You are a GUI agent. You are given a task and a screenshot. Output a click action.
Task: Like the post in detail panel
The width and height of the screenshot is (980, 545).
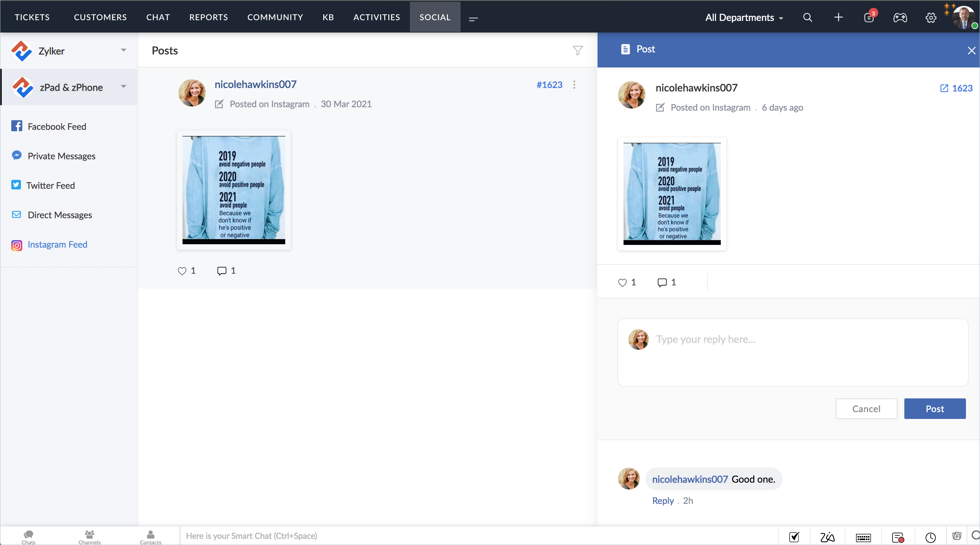[x=623, y=282]
